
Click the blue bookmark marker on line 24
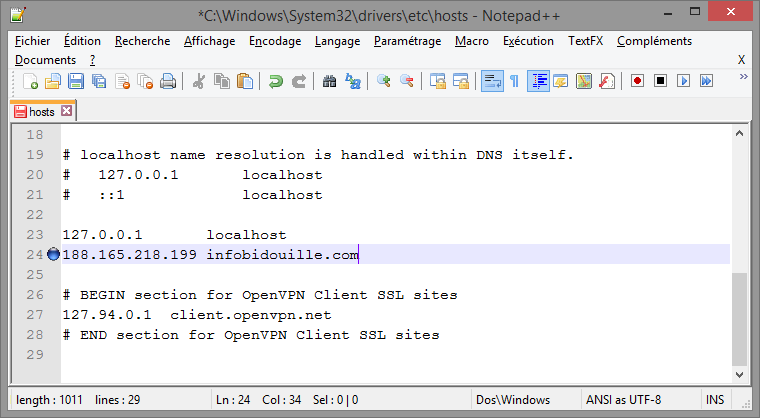click(x=53, y=254)
